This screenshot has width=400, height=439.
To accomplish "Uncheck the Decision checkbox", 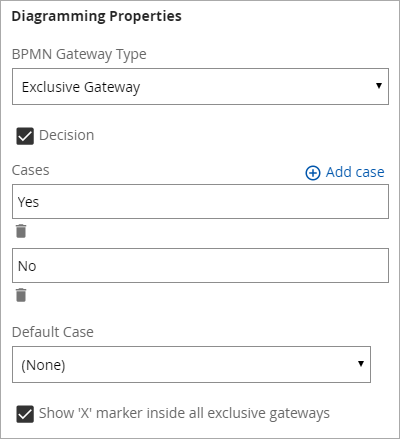I will click(x=25, y=136).
